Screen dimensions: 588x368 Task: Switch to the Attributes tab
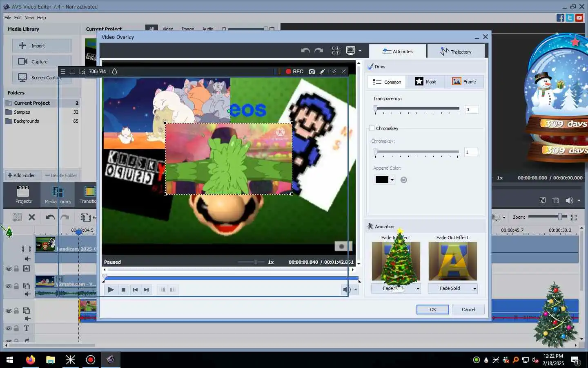[398, 52]
